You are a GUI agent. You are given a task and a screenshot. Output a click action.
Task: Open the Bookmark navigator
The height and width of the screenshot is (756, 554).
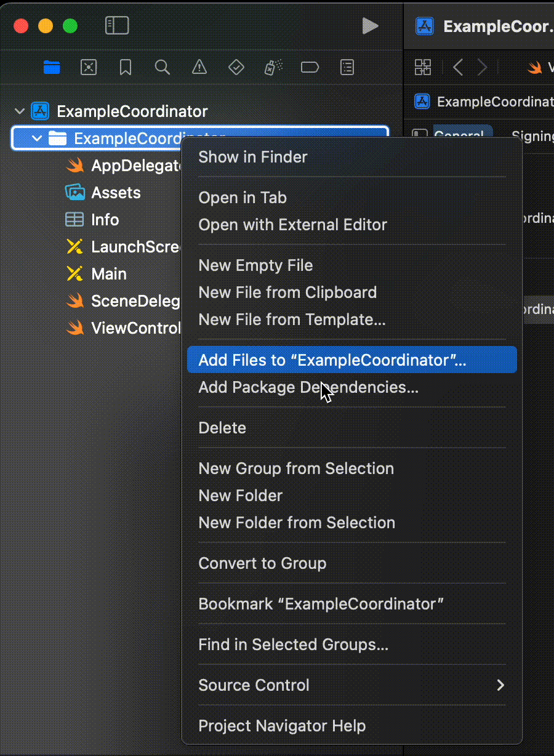pyautogui.click(x=126, y=67)
